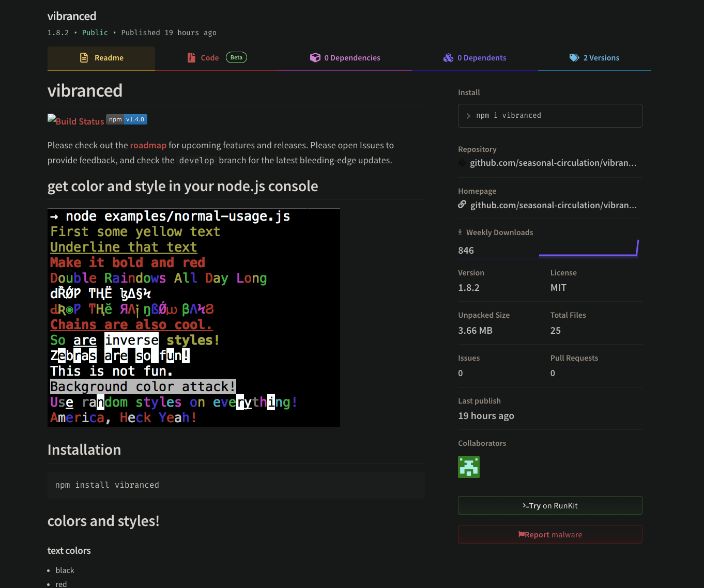Open the roadmap link
704x588 pixels.
click(148, 145)
